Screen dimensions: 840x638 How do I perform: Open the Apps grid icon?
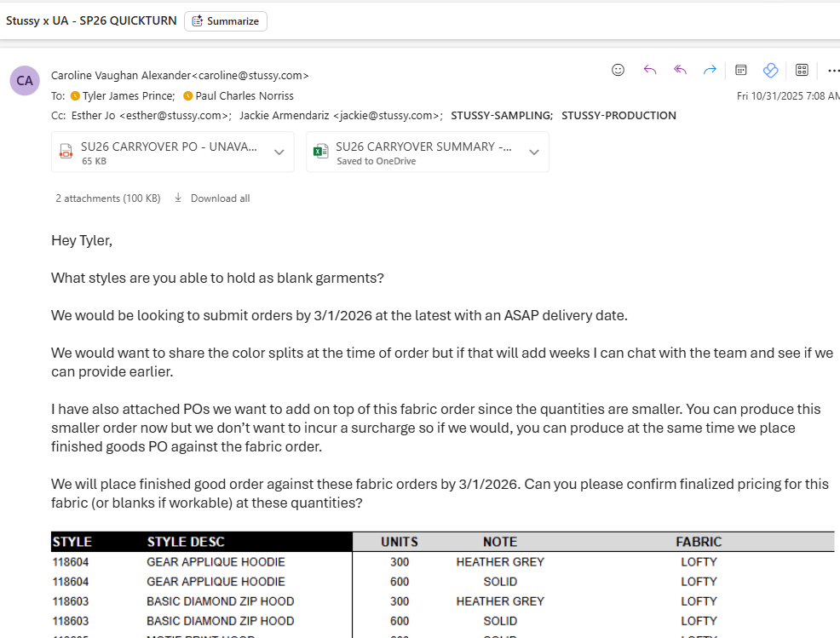tap(802, 70)
